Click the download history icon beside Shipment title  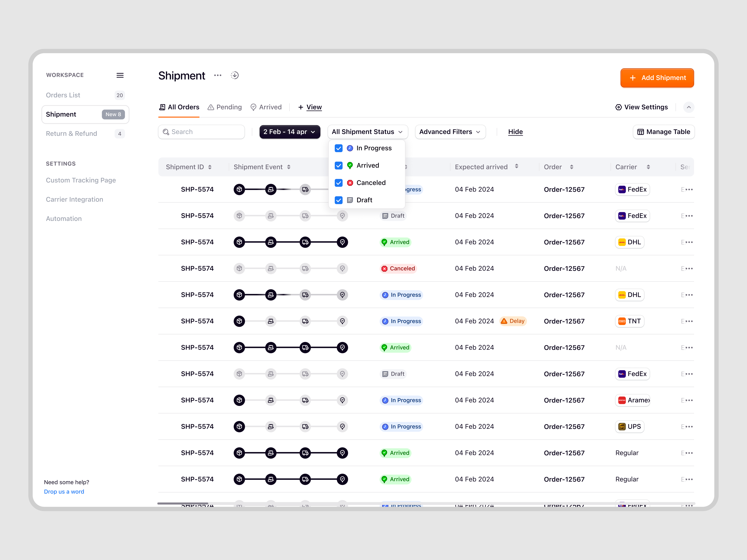tap(235, 75)
